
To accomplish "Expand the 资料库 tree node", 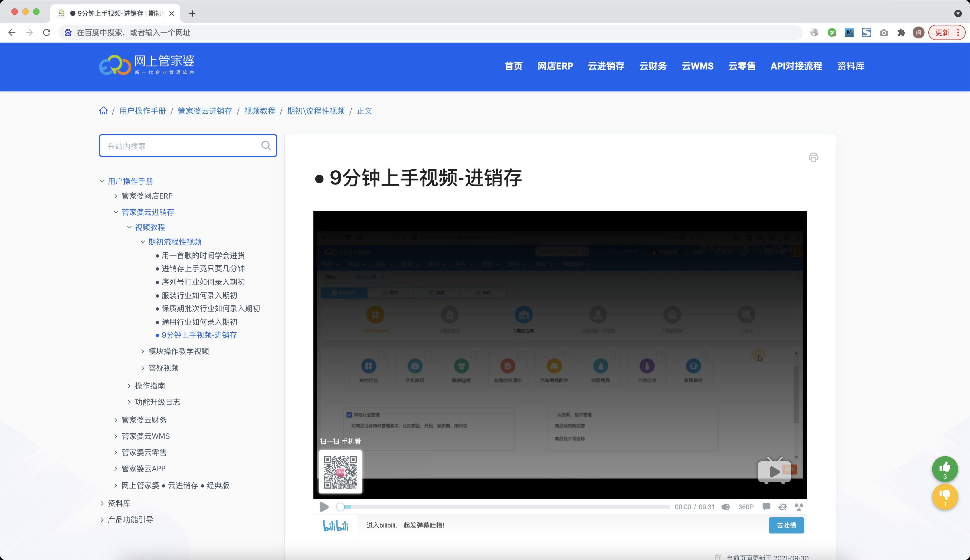I will (x=102, y=503).
